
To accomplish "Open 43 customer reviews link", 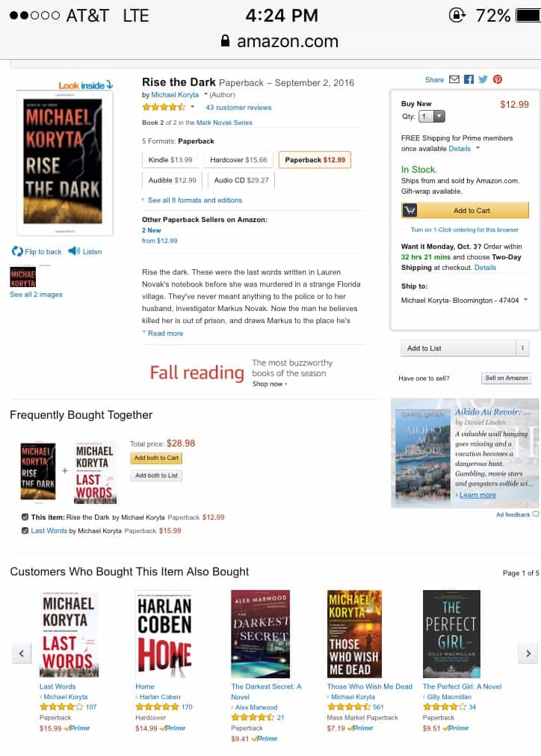I will point(238,108).
